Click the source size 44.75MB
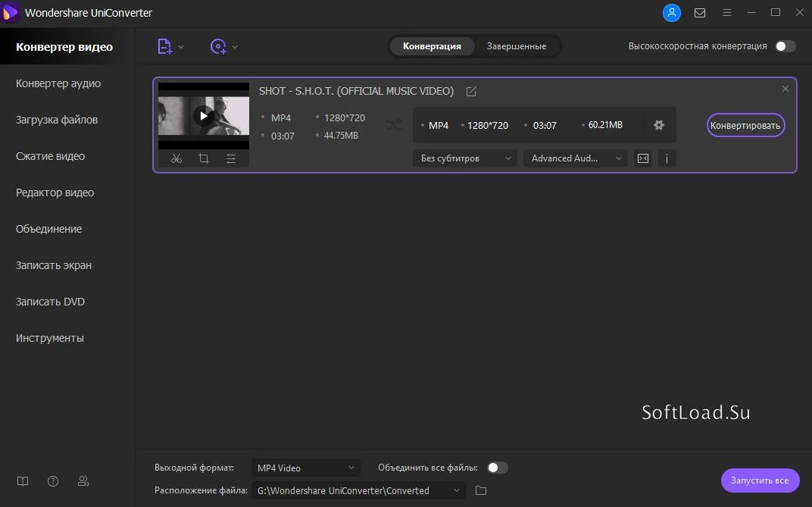812x507 pixels. (x=341, y=136)
